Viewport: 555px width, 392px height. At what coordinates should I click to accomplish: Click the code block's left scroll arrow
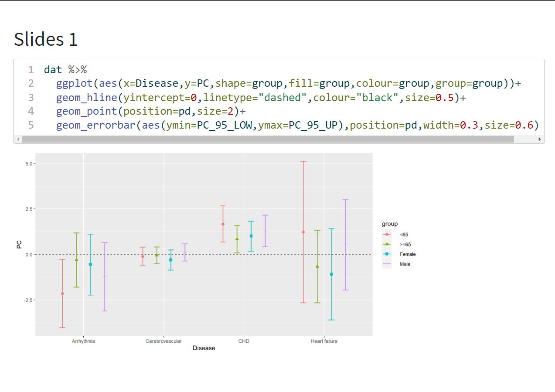(x=18, y=139)
